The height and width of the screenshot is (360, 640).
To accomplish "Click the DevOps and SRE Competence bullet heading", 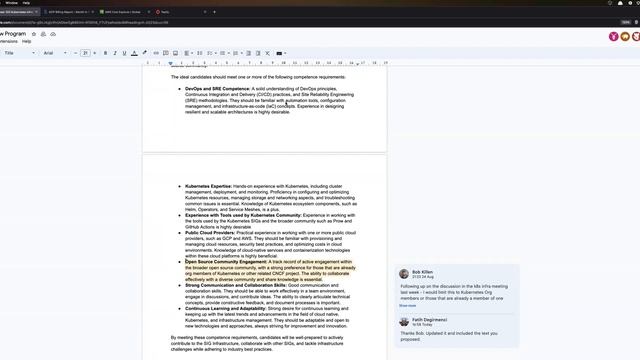I will click(218, 89).
